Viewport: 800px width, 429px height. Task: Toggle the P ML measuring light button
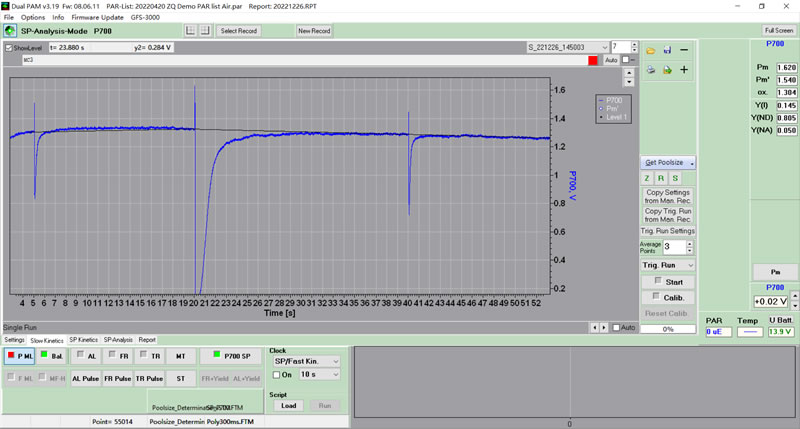tap(20, 355)
